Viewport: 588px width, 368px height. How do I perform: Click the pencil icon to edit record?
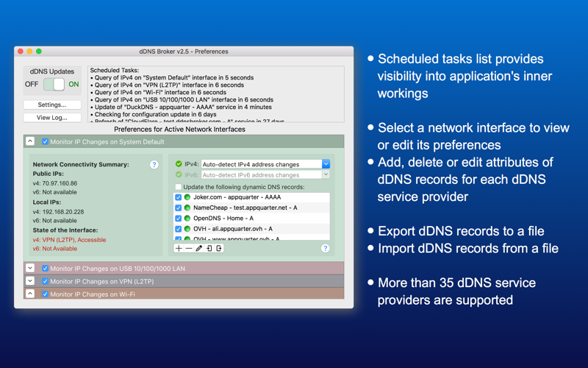point(198,248)
